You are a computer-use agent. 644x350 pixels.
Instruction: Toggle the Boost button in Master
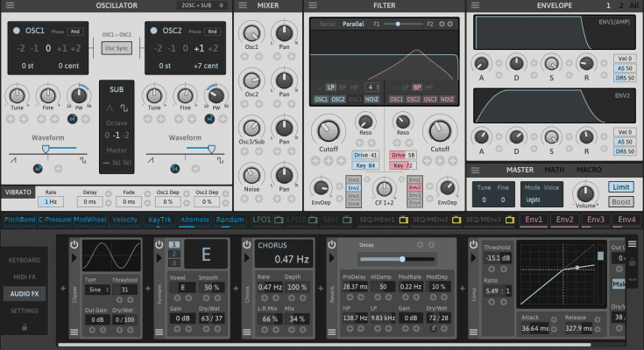620,201
